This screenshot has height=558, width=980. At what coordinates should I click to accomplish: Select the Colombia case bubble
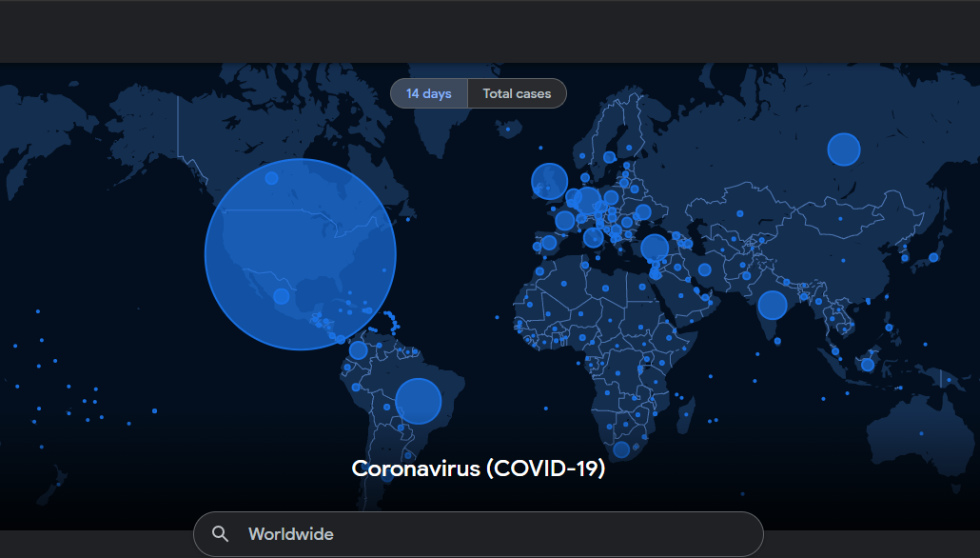coord(358,350)
